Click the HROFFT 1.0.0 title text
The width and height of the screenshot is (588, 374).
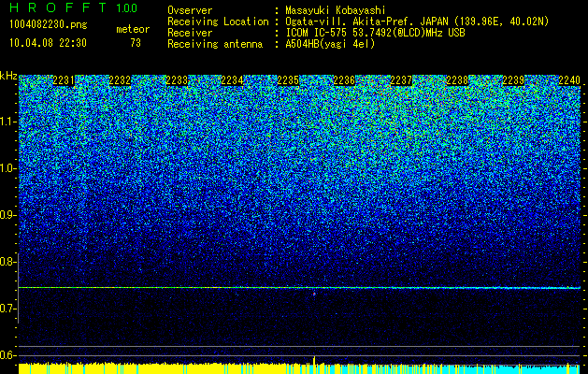coord(74,7)
